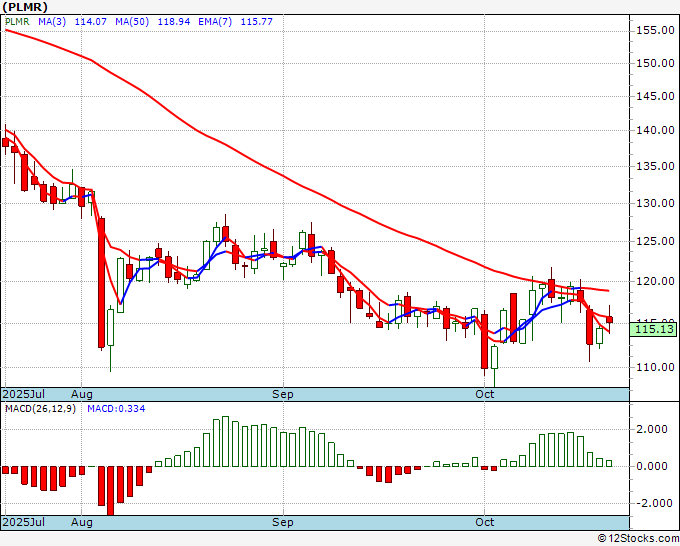The image size is (680, 546).
Task: Click the 130.00 price axis label
Action: click(x=655, y=203)
